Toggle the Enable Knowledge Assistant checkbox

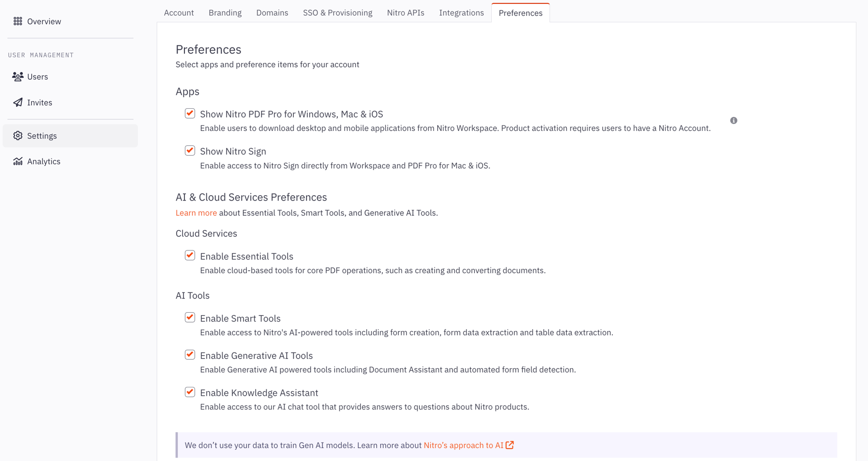tap(190, 392)
